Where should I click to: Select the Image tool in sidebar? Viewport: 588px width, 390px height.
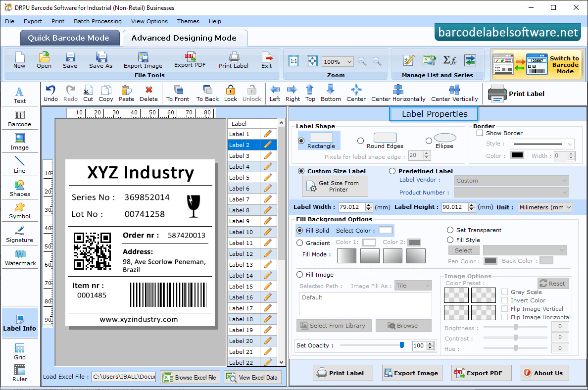pos(19,142)
